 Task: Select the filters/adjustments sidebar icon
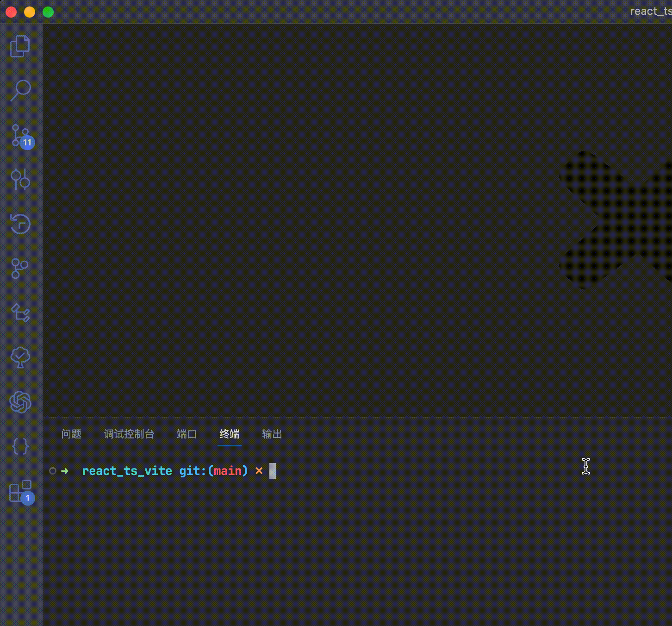[x=20, y=180]
